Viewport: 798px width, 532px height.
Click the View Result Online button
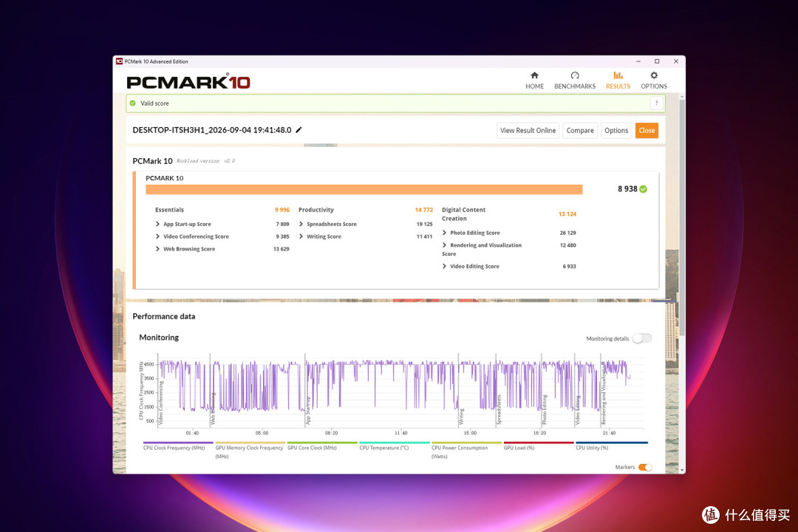tap(528, 130)
